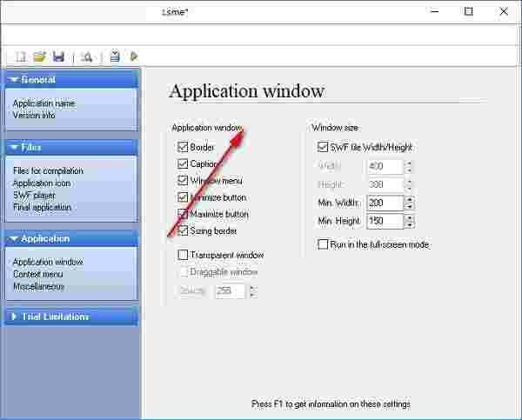Collapse the Files sidebar section
Viewport: 522px width, 420px height.
click(72, 147)
